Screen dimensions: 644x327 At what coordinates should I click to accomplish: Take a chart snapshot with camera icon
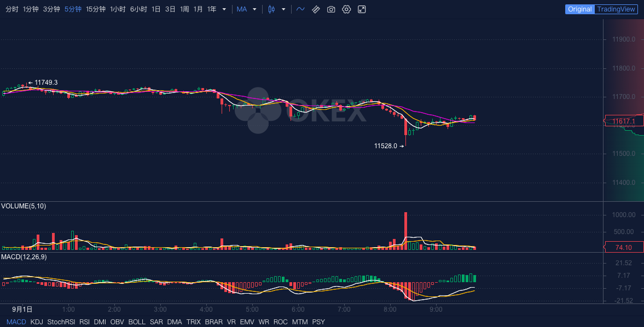pos(331,9)
